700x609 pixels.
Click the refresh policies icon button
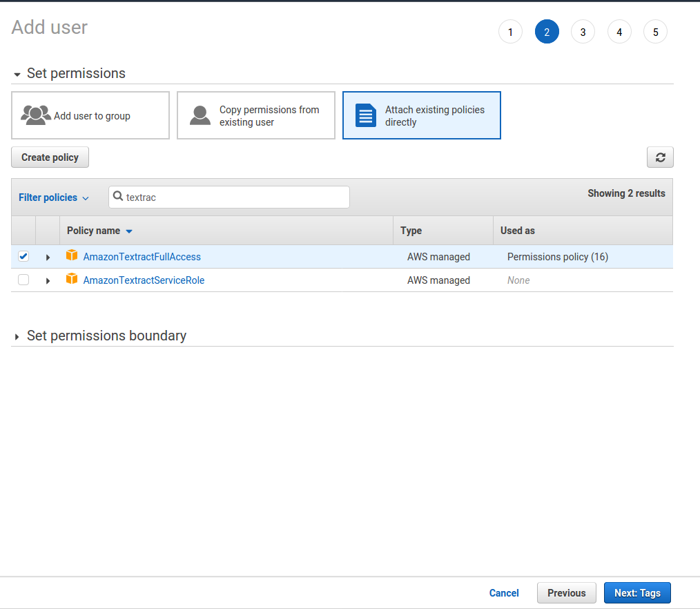(x=660, y=157)
